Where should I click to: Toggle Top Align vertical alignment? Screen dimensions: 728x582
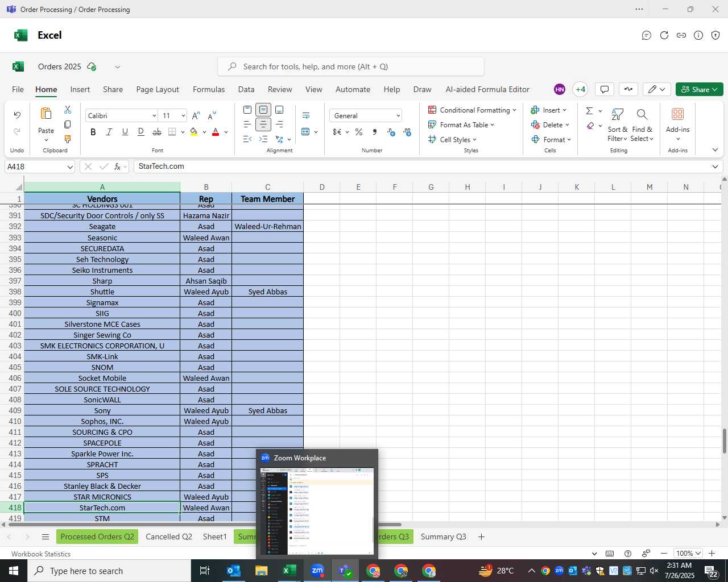tap(247, 110)
